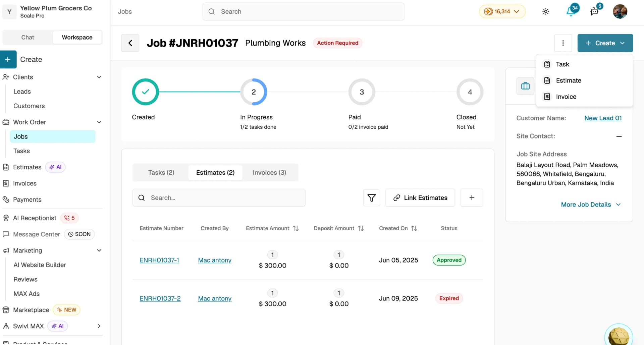Open the user profile avatar

tap(620, 11)
